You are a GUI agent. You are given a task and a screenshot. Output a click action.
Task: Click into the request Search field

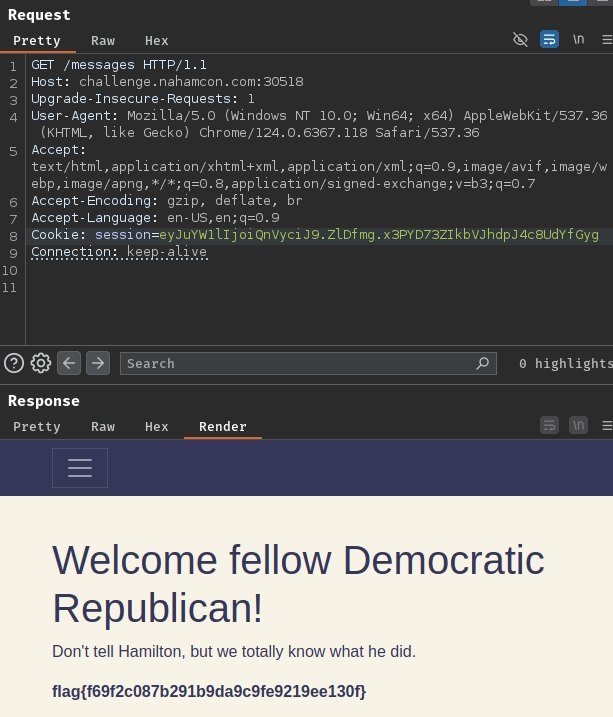pyautogui.click(x=300, y=363)
